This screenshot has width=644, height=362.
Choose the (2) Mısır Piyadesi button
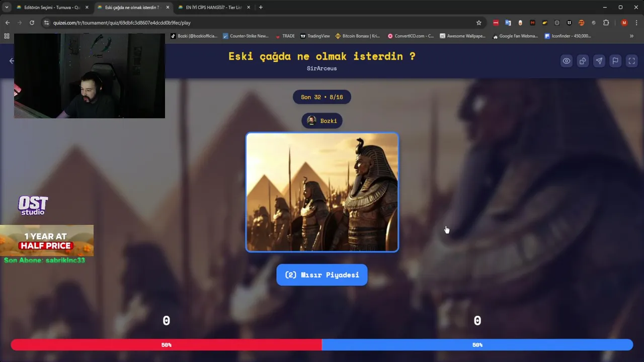(x=322, y=275)
